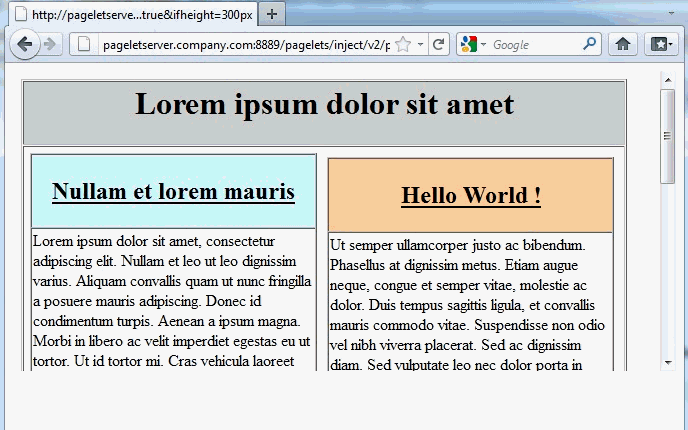Image resolution: width=688 pixels, height=430 pixels.
Task: Click the 'Lorem ipsum dolor sit amet' heading
Action: [x=324, y=105]
